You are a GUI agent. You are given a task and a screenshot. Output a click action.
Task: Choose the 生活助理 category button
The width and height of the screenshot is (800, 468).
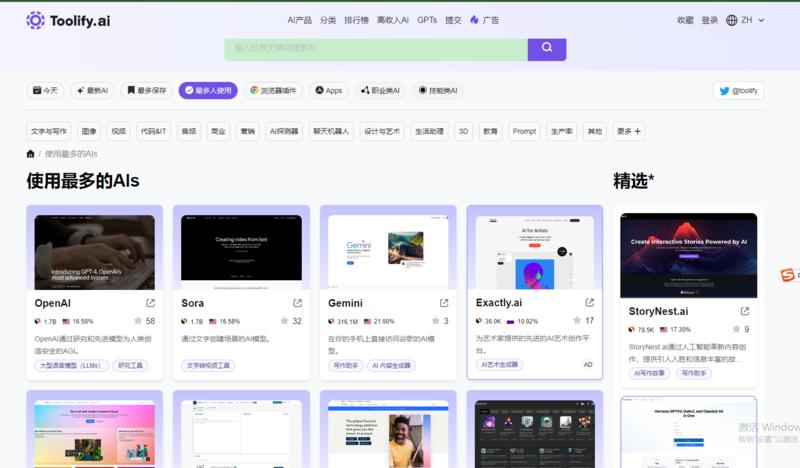429,131
